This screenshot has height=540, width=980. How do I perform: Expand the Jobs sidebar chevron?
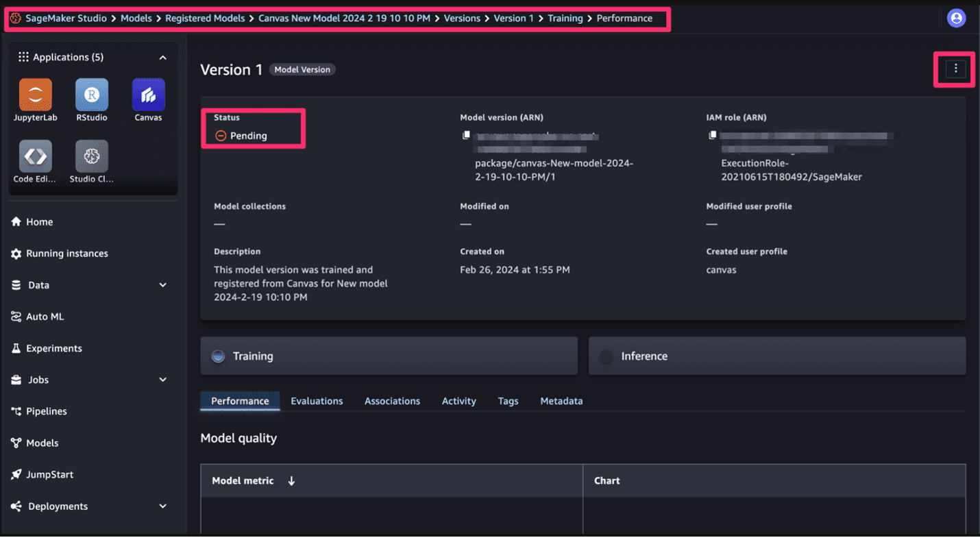[162, 380]
